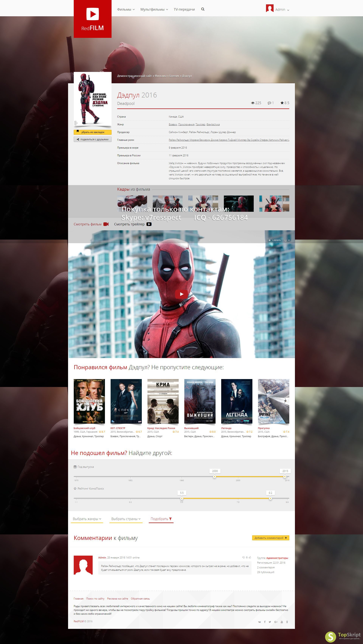Open the search magnifier in header
363x644 pixels.
203,9
